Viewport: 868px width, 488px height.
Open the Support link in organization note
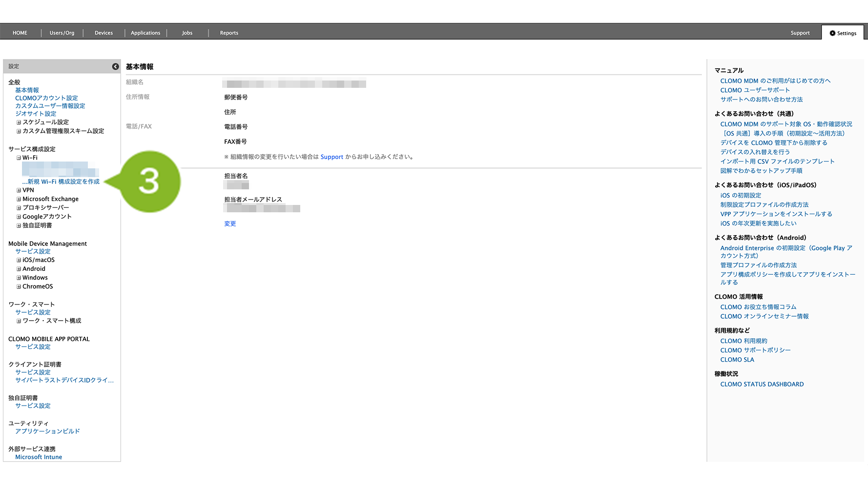331,157
